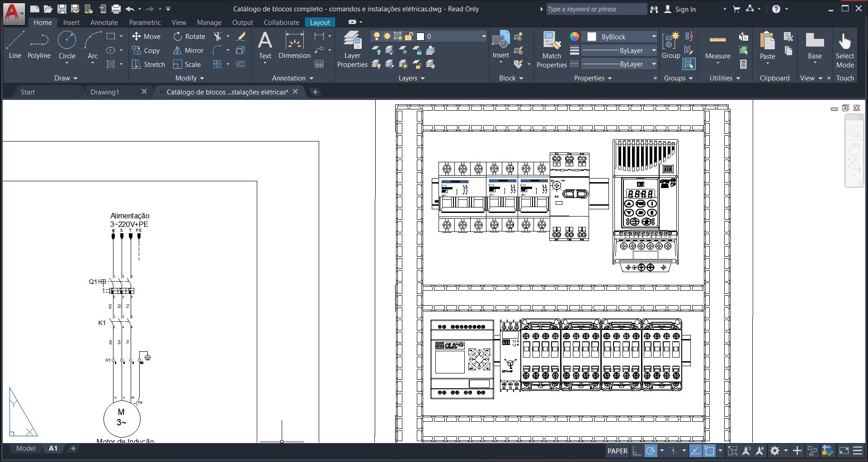
Task: Open the Parametric menu tab
Action: tap(145, 22)
